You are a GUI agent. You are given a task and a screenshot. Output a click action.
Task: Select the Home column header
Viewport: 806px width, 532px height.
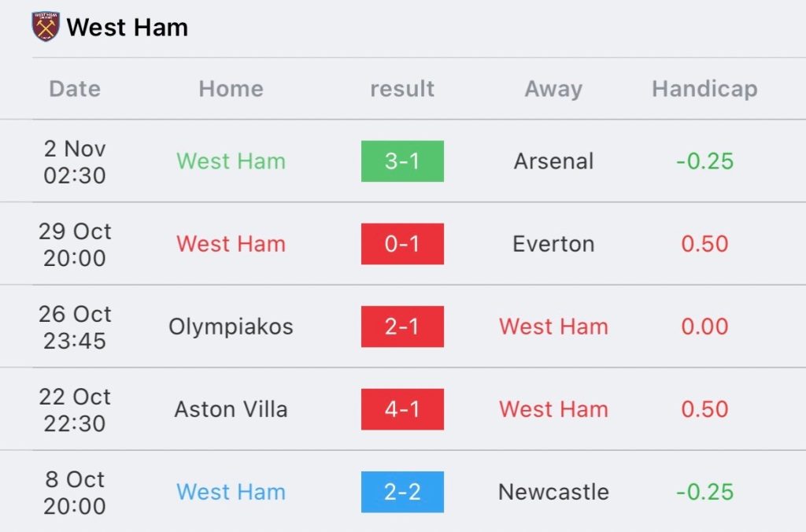pos(231,89)
